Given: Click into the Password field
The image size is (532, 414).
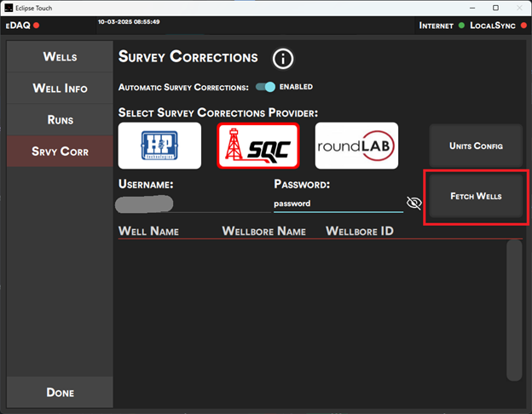Looking at the screenshot, I should pyautogui.click(x=337, y=204).
